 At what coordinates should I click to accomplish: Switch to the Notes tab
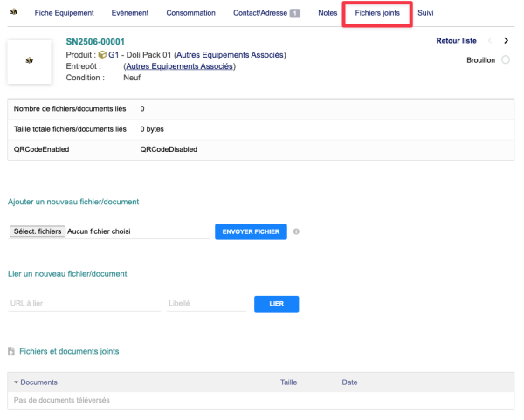(x=327, y=14)
